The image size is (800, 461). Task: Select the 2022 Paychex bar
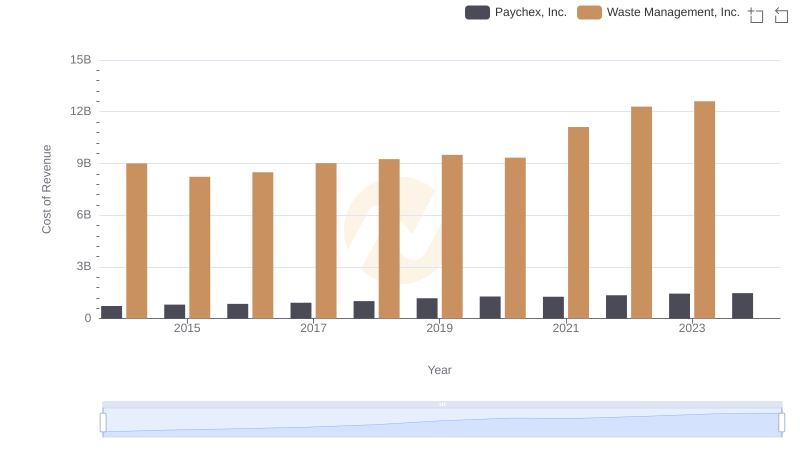[616, 307]
